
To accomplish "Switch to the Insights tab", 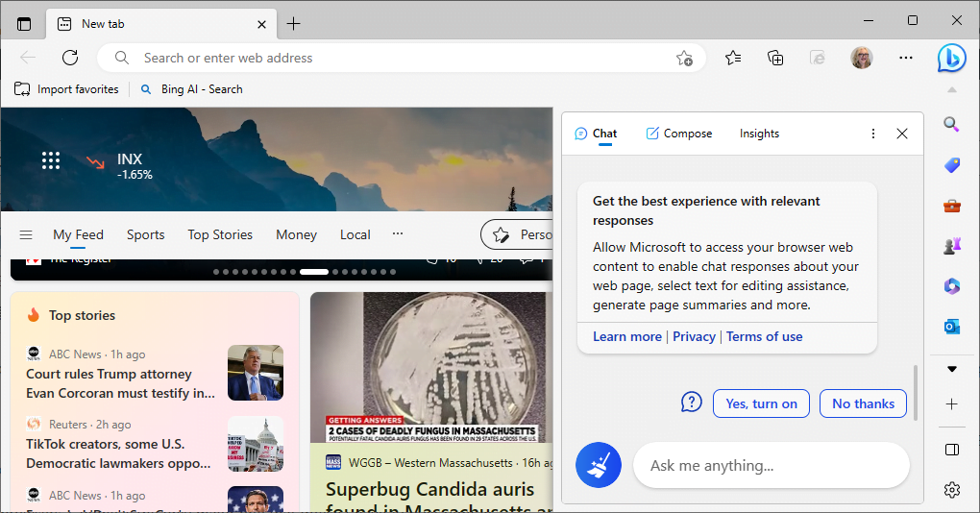I will click(759, 134).
